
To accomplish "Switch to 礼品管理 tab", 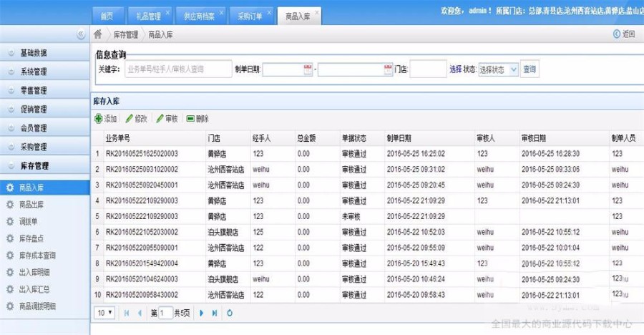I will point(149,16).
